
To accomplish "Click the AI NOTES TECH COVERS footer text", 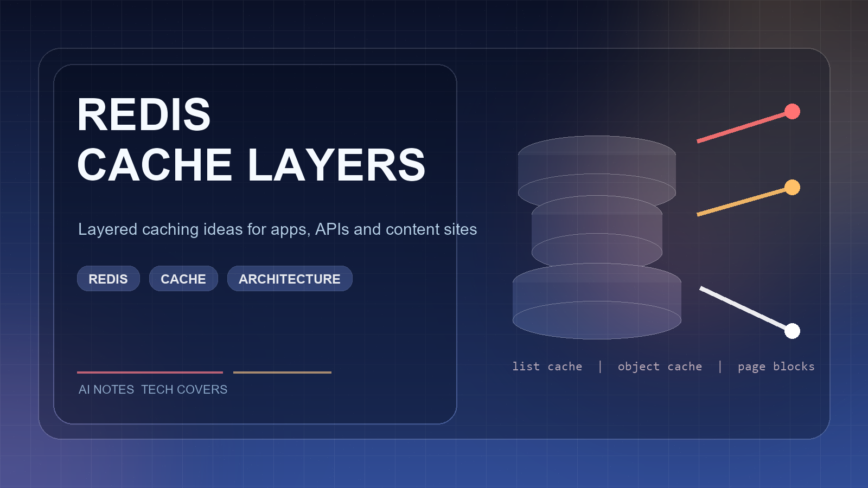I will pos(153,389).
